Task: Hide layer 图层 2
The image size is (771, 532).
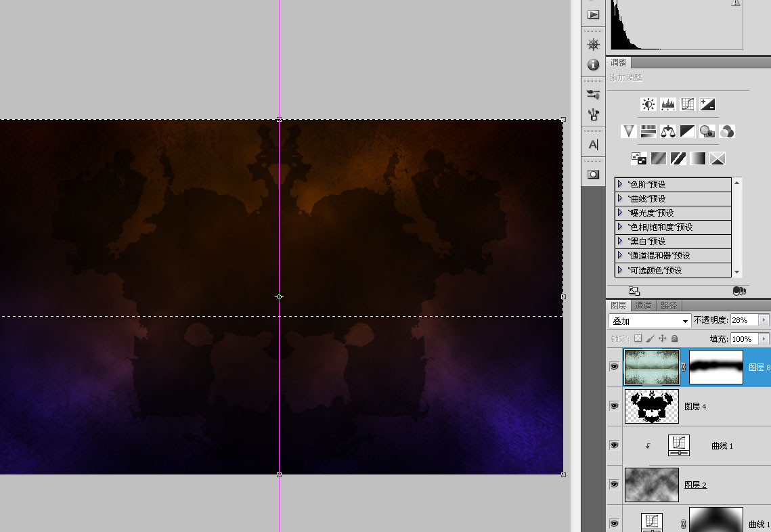Action: click(614, 485)
